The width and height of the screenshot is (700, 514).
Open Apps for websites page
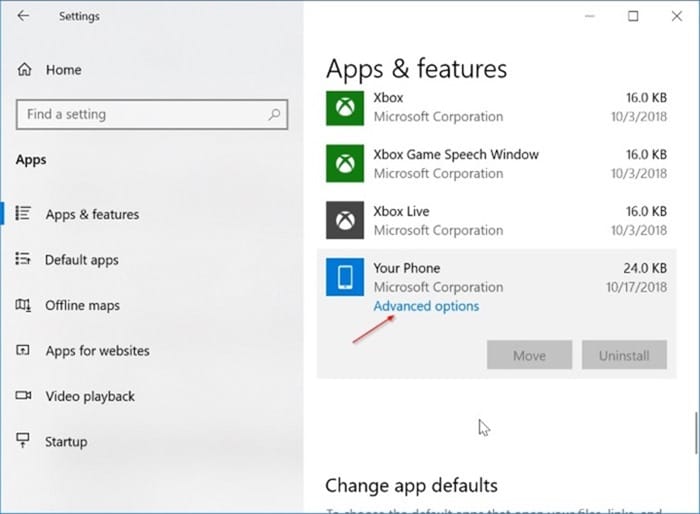tap(97, 351)
